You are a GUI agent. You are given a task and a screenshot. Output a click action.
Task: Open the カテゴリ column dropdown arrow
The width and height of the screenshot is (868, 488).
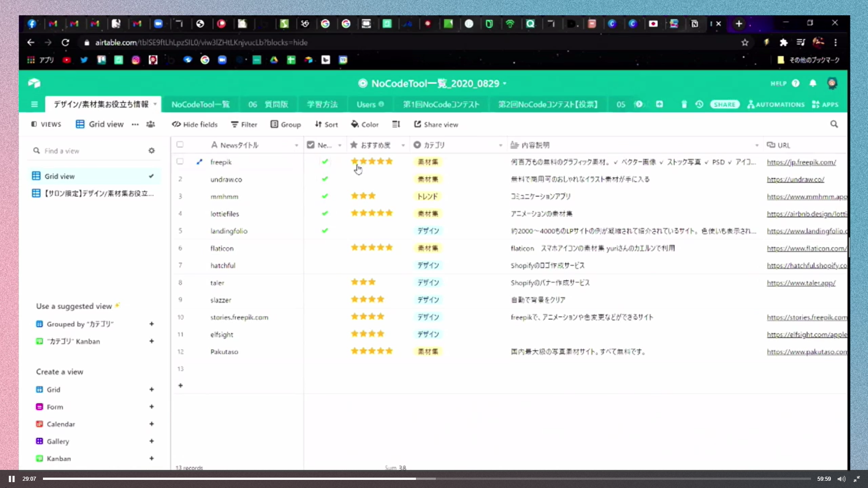click(x=500, y=145)
